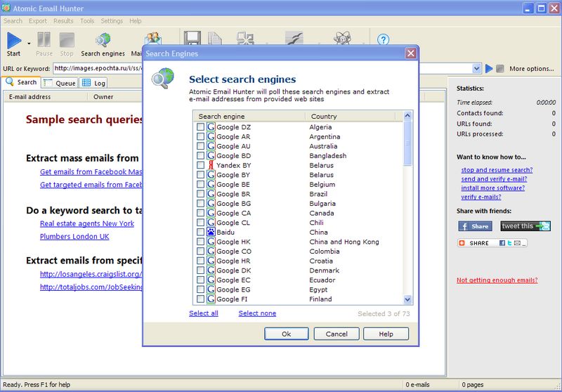Click 'Real estate agents New York' link
The height and width of the screenshot is (392, 562).
[87, 223]
